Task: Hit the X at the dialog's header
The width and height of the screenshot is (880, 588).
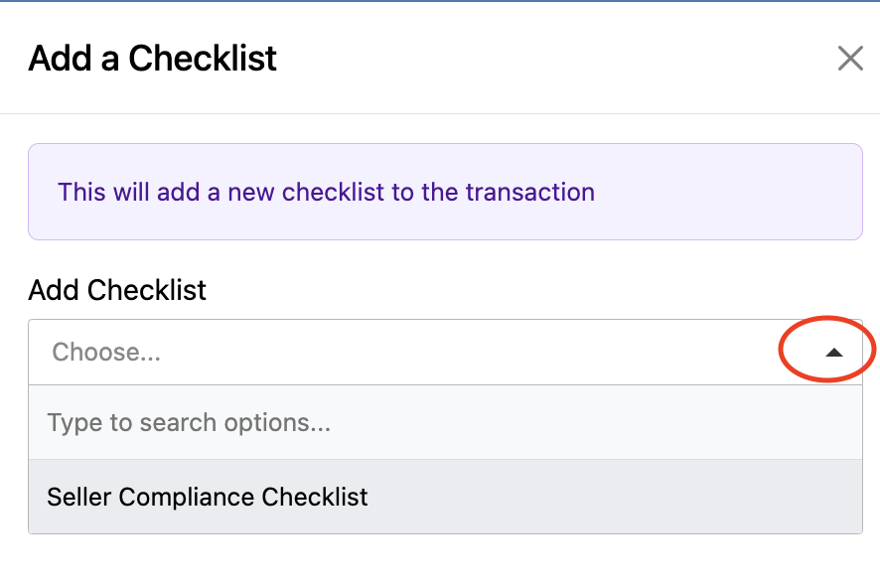Action: 850,59
